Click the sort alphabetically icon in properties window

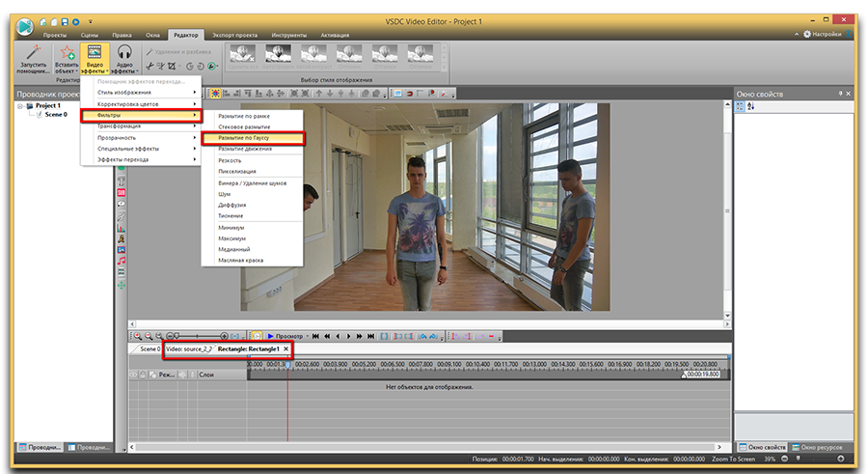[x=750, y=106]
